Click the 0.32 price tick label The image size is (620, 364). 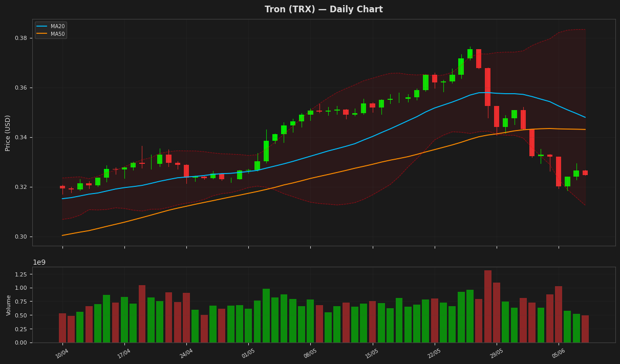click(21, 187)
